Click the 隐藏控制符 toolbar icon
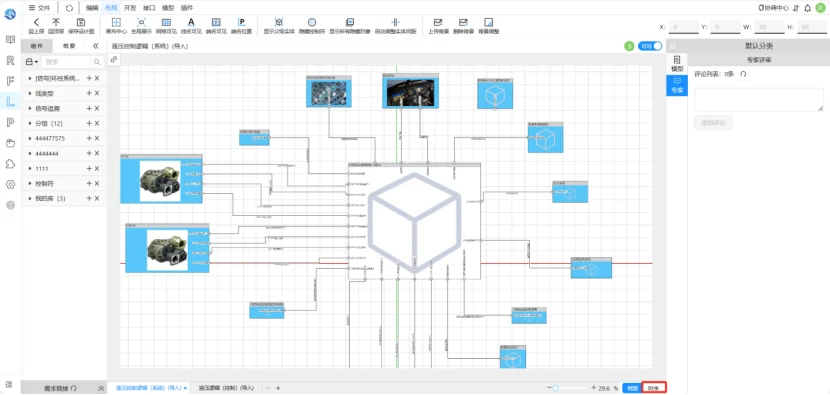Viewport: 830px width, 395px height. tap(312, 22)
